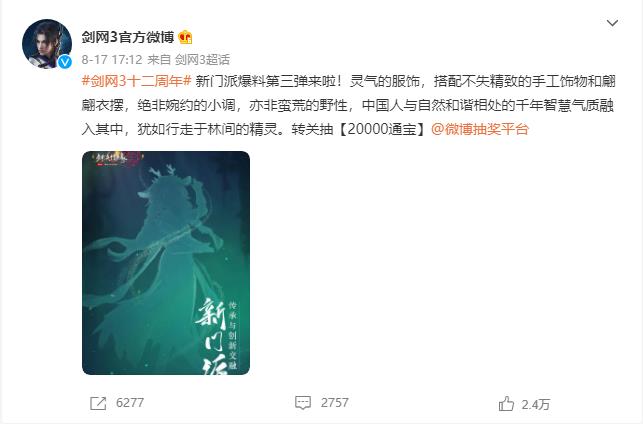
Task: Click the comment count 2757
Action: coord(335,403)
